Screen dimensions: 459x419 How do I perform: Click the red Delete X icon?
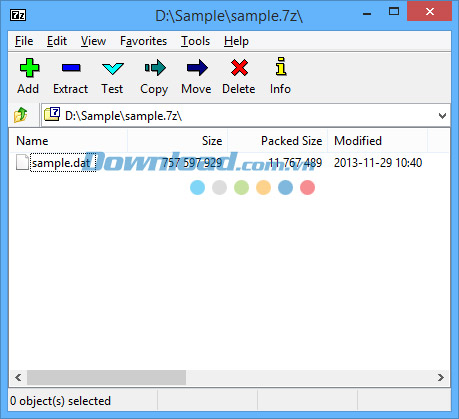239,68
